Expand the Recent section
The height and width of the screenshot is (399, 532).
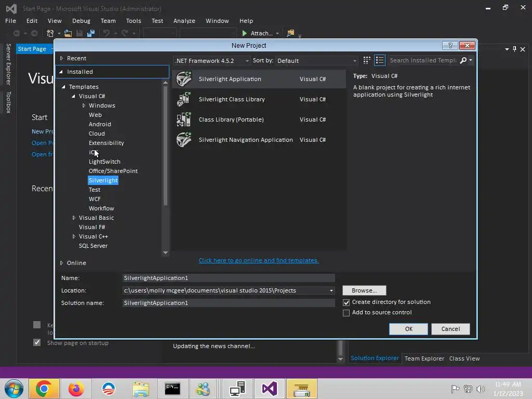pyautogui.click(x=61, y=58)
